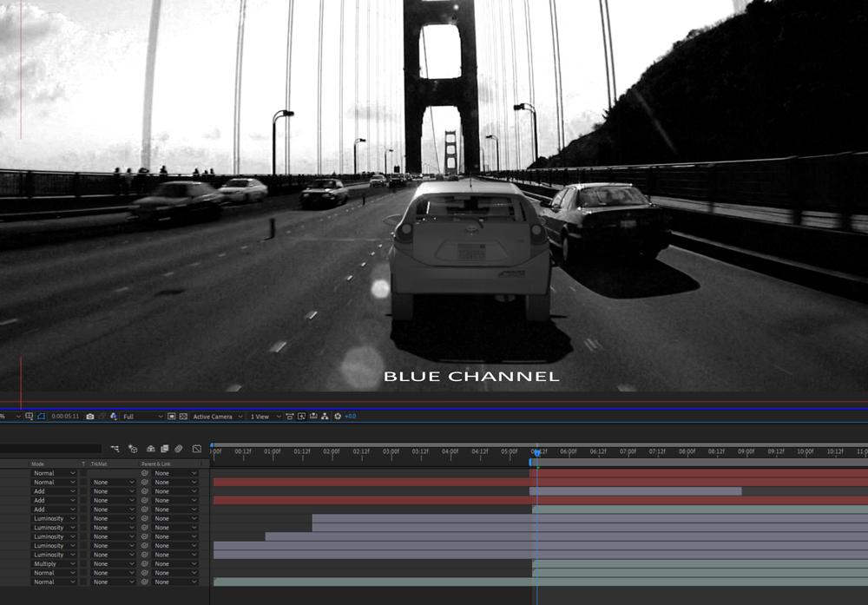Open the Graph Editor

pyautogui.click(x=197, y=450)
